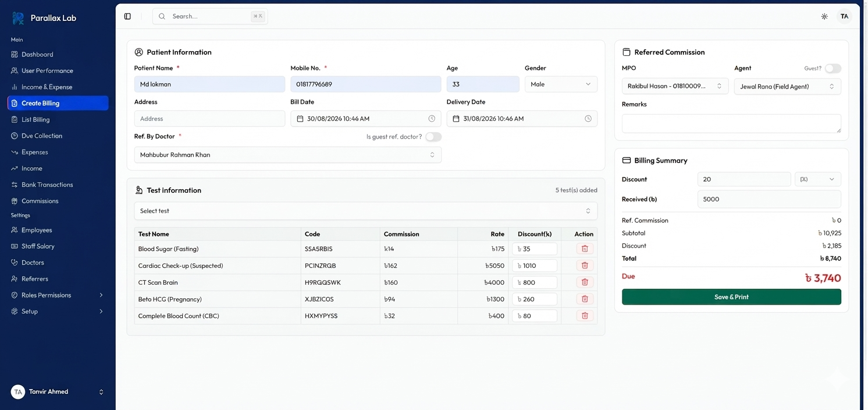The height and width of the screenshot is (410, 868).
Task: Open the Select test dropdown
Action: click(366, 211)
